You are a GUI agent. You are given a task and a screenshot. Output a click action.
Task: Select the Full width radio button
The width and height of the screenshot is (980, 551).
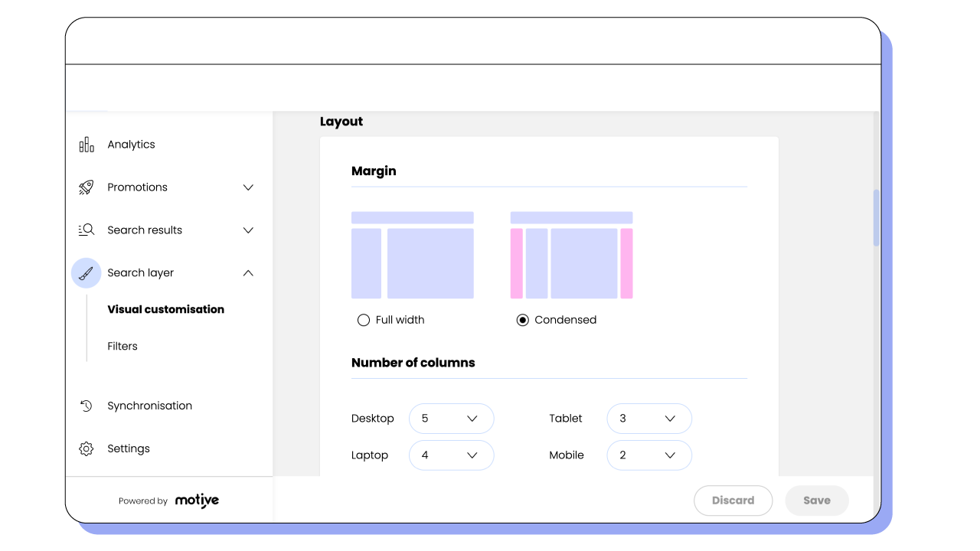tap(364, 320)
